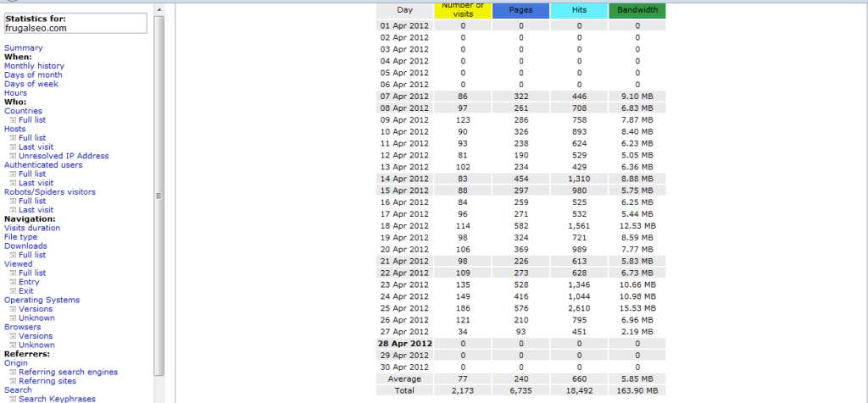Viewport: 868px width, 403px height.
Task: Click the icon beside Authenticated users Full list
Action: [14, 174]
